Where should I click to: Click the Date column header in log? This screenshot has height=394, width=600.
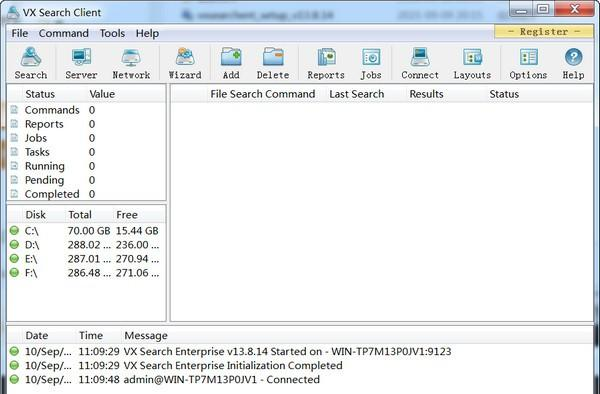pyautogui.click(x=37, y=335)
